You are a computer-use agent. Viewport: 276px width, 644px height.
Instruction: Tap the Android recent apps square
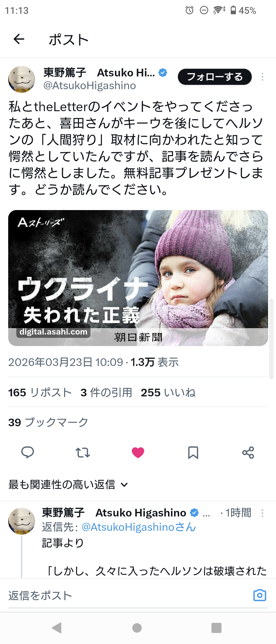click(216, 628)
